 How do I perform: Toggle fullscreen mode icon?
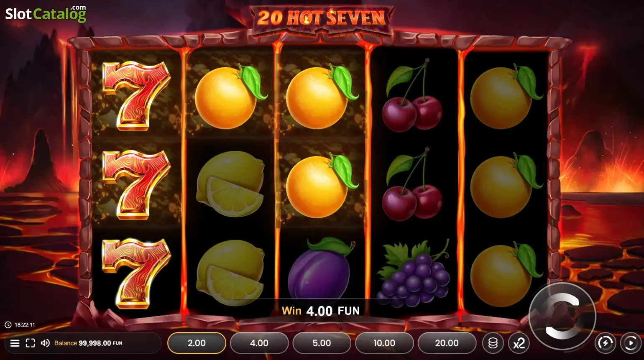[30, 343]
